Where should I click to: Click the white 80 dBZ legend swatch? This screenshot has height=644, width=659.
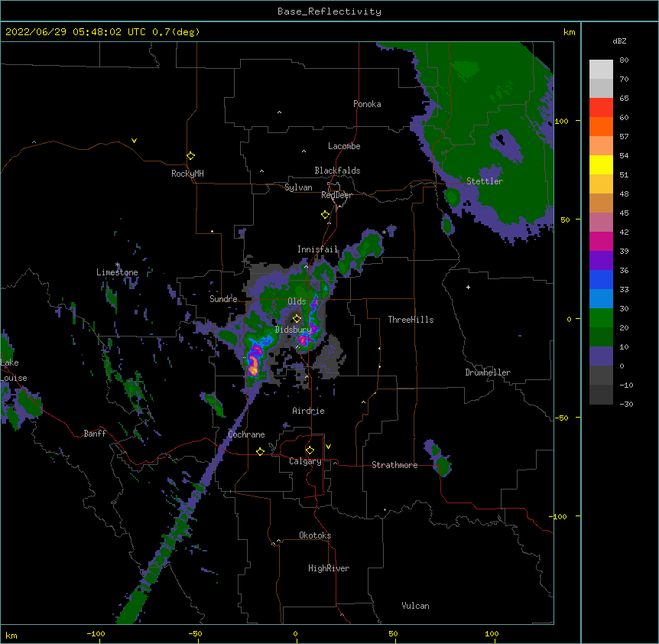pos(601,69)
